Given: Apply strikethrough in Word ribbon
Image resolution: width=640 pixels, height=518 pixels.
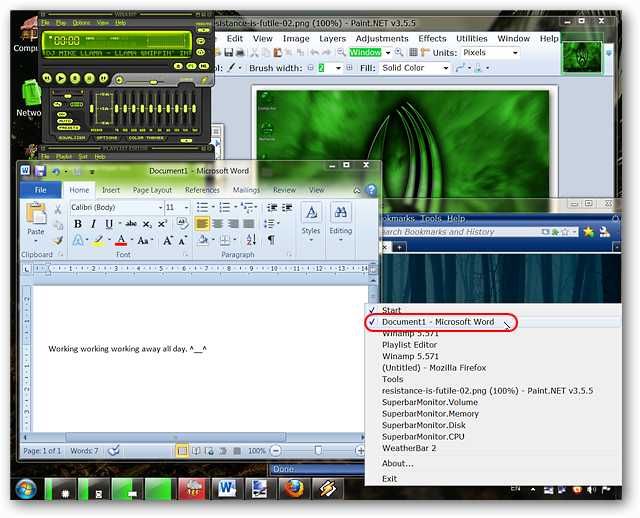Looking at the screenshot, I should (131, 224).
